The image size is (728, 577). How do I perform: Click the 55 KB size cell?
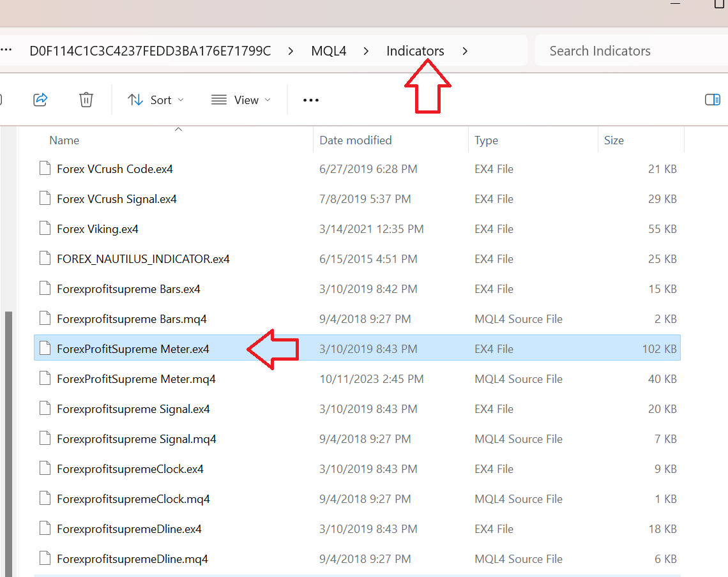[x=662, y=229]
